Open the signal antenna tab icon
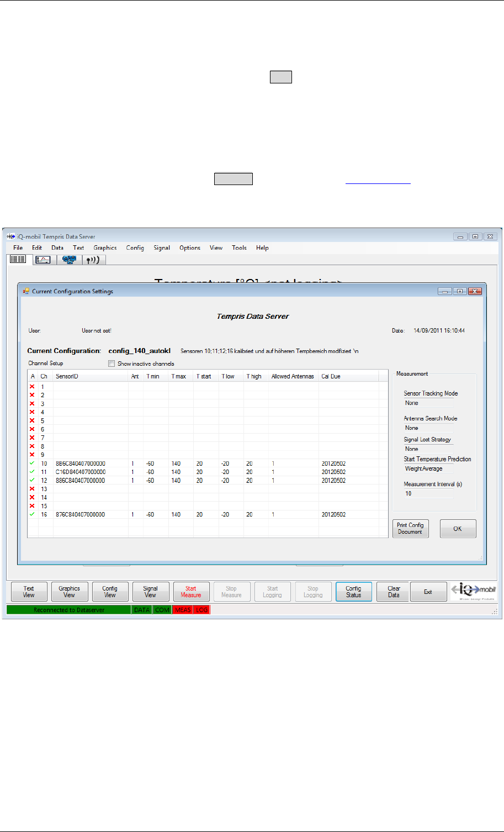The height and width of the screenshot is (832, 504). (x=94, y=260)
